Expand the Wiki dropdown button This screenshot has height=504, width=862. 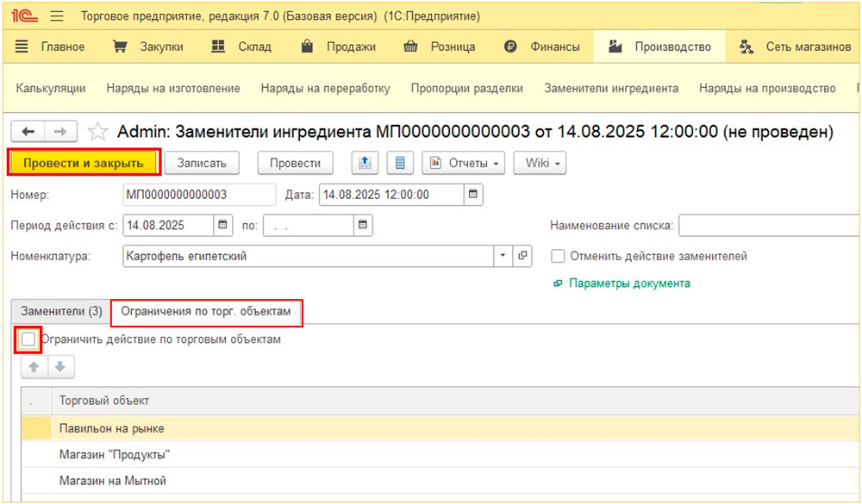[x=540, y=163]
